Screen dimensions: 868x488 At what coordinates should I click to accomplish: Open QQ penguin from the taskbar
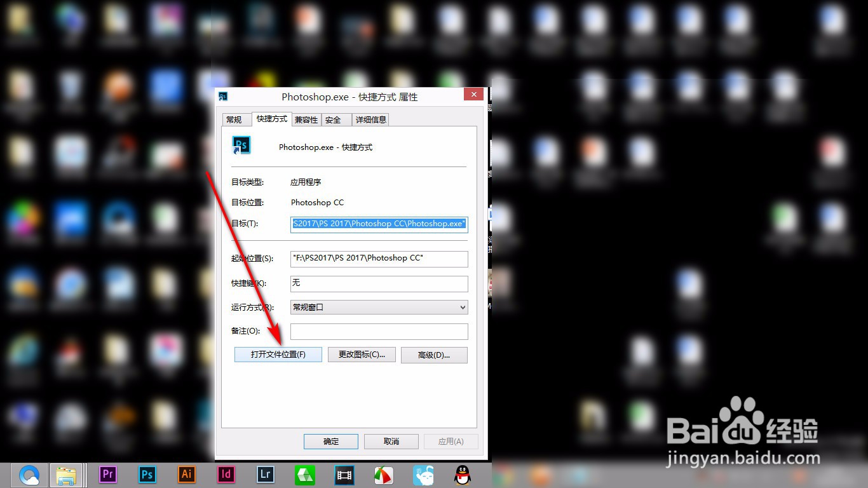[463, 475]
